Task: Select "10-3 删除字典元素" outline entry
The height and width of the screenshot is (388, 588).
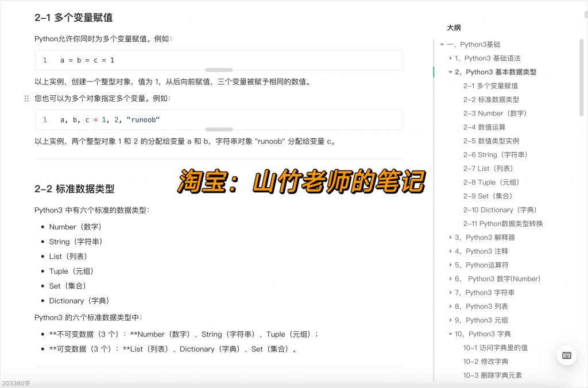Action: coord(493,375)
